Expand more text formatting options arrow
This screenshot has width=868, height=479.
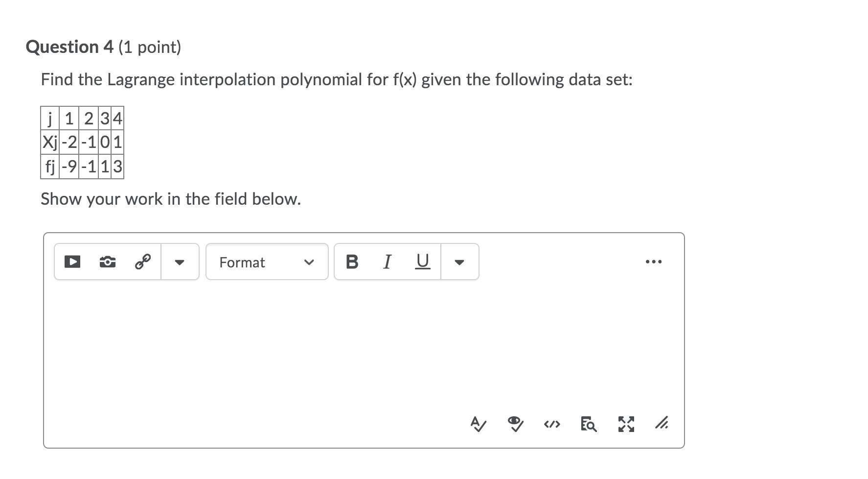459,262
